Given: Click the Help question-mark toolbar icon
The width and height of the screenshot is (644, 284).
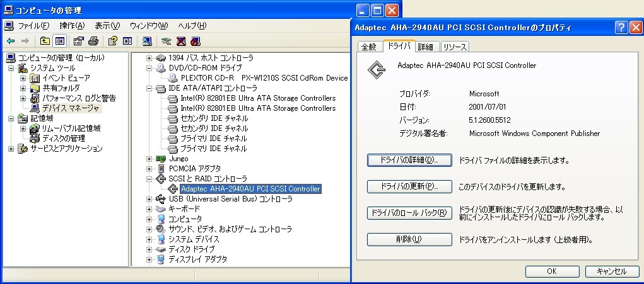Looking at the screenshot, I should click(x=112, y=41).
